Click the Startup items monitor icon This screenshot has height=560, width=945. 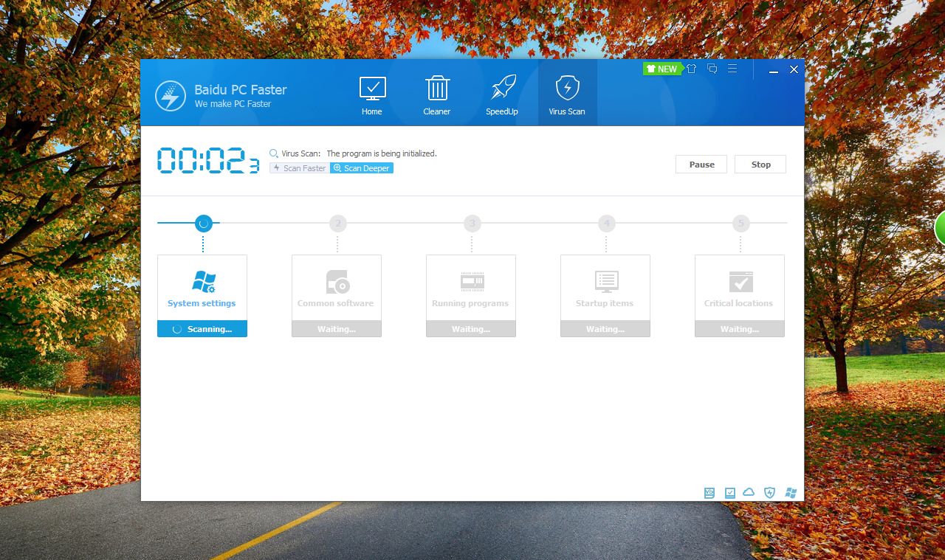606,282
